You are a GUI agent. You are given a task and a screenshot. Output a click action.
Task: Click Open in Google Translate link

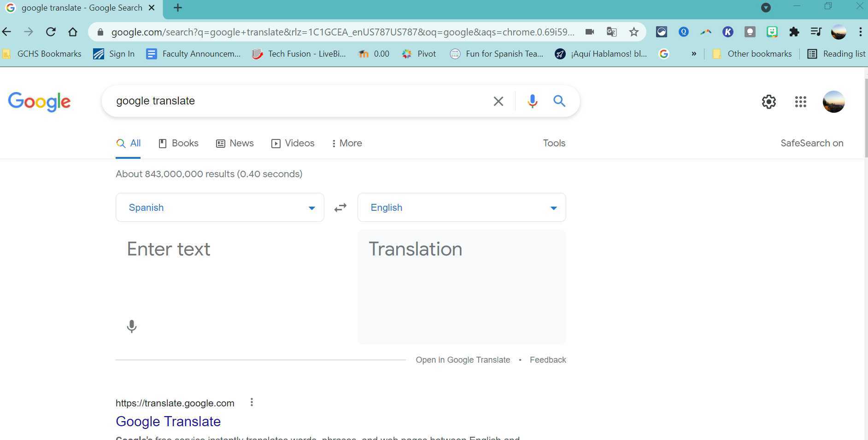click(463, 360)
